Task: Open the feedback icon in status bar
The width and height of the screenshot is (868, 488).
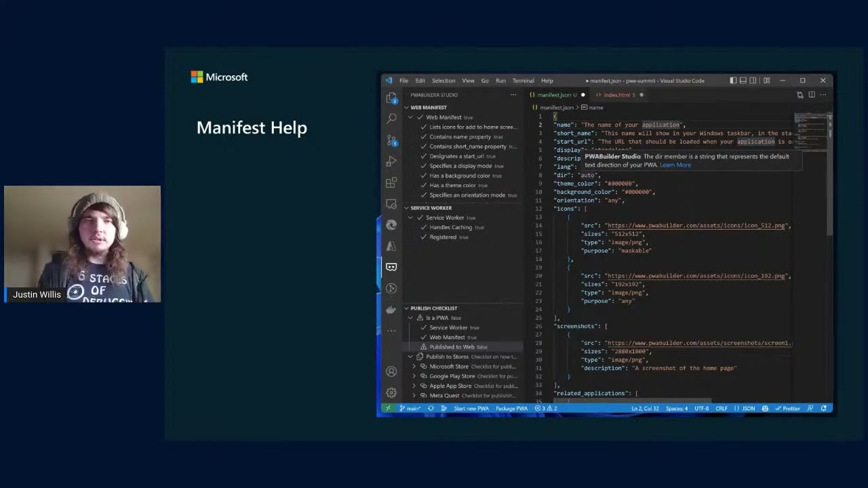Action: [810, 409]
